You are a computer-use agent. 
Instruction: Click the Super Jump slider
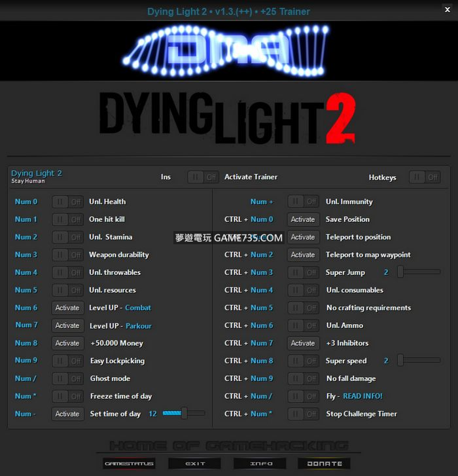point(419,272)
